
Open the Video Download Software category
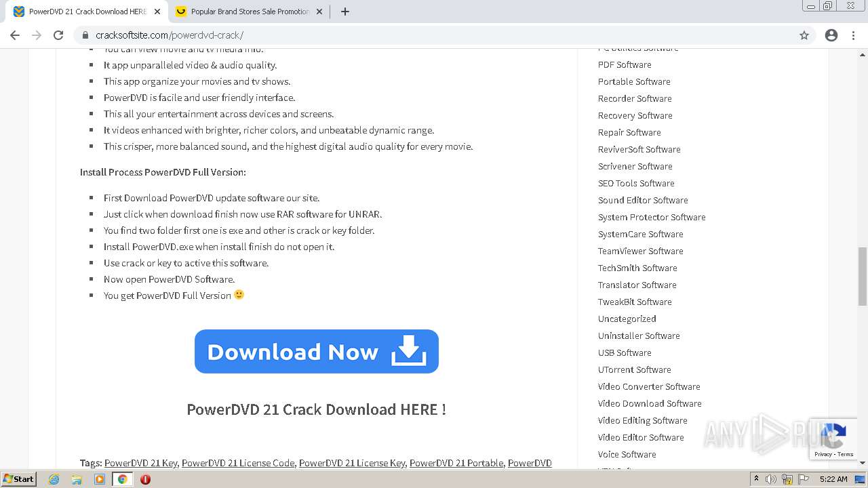click(x=650, y=403)
